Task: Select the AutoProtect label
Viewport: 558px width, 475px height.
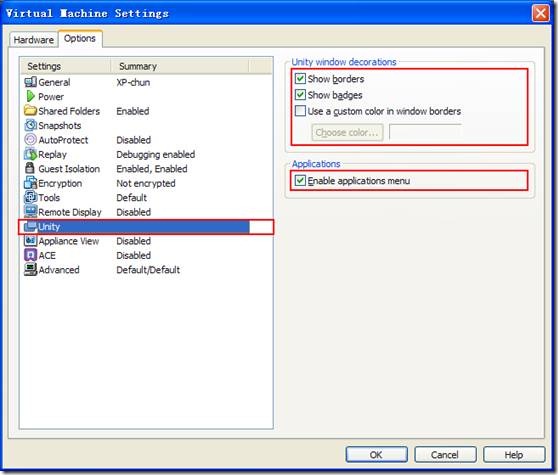Action: [x=63, y=140]
